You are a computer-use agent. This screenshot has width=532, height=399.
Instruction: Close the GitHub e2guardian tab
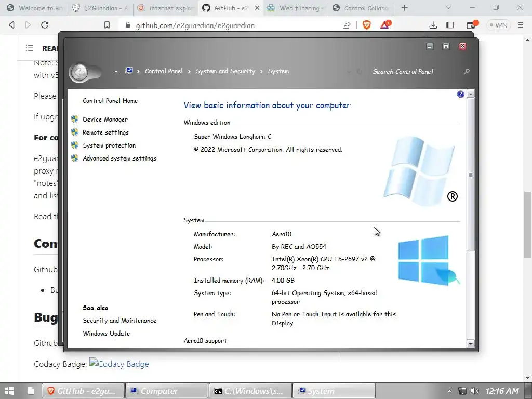(257, 8)
